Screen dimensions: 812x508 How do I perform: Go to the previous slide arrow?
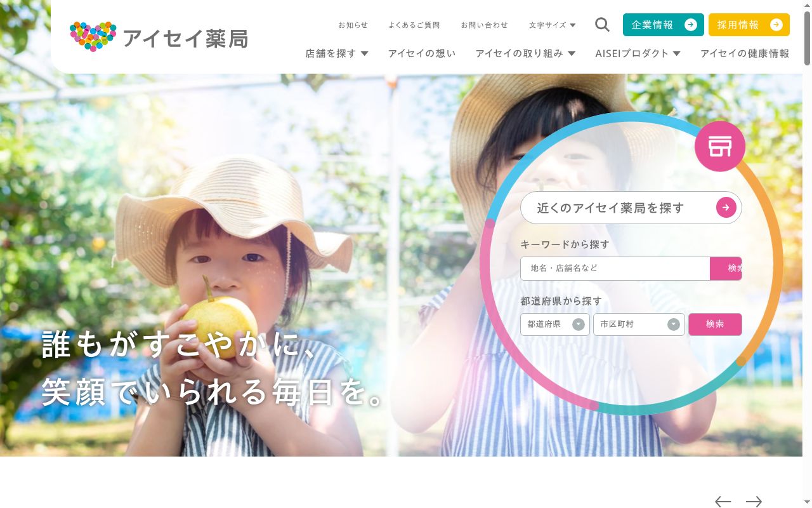click(723, 502)
